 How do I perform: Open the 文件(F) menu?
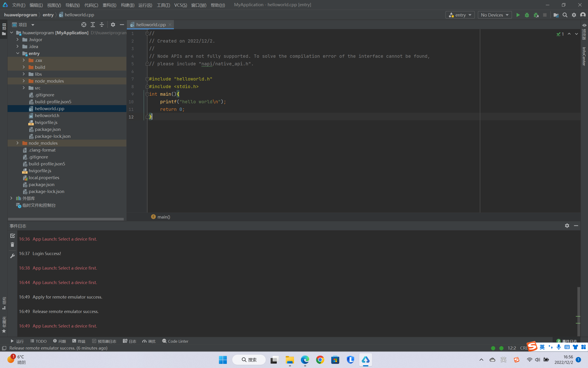pos(18,5)
